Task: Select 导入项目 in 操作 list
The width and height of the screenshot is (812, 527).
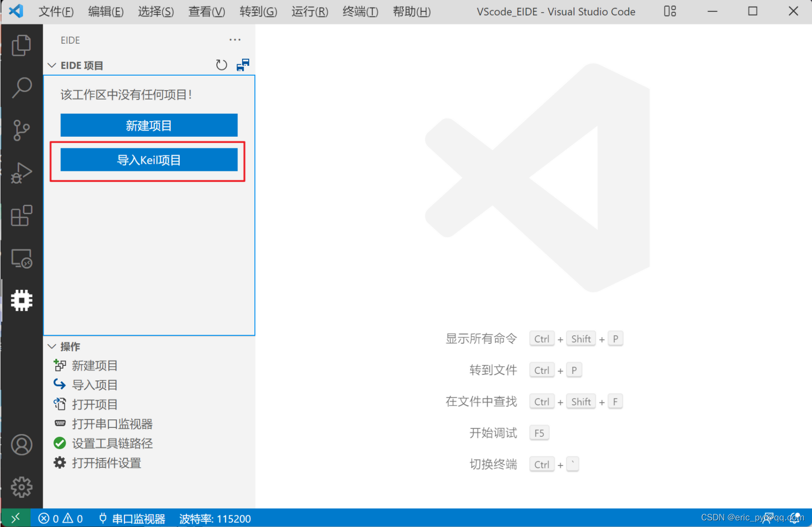Action: pos(95,385)
